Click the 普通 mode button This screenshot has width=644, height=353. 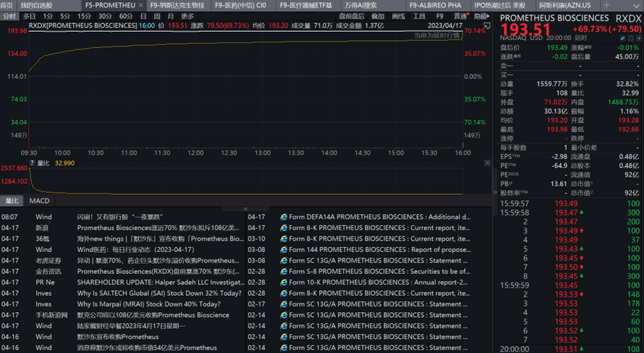coord(461,16)
